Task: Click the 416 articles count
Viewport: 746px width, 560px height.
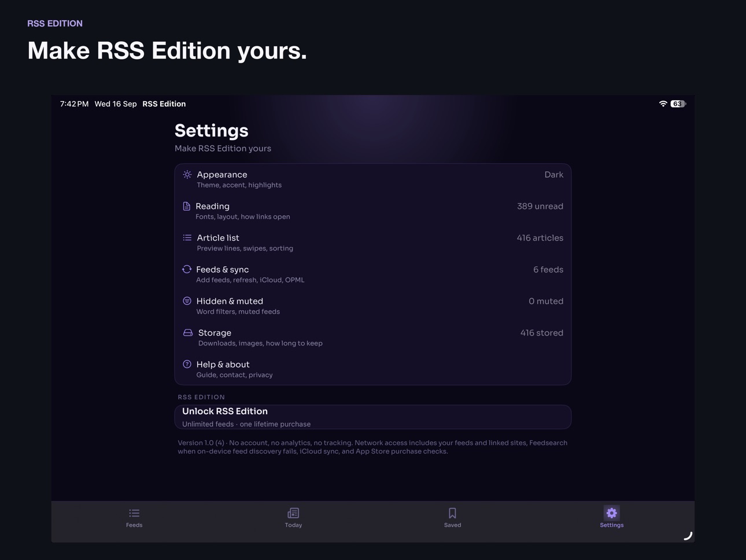Action: point(540,238)
